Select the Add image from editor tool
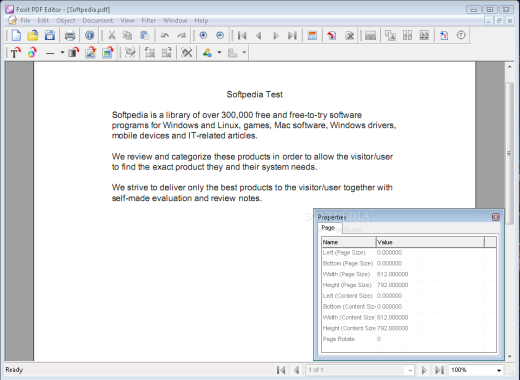Image resolution: width=520 pixels, height=380 pixels. click(90, 53)
